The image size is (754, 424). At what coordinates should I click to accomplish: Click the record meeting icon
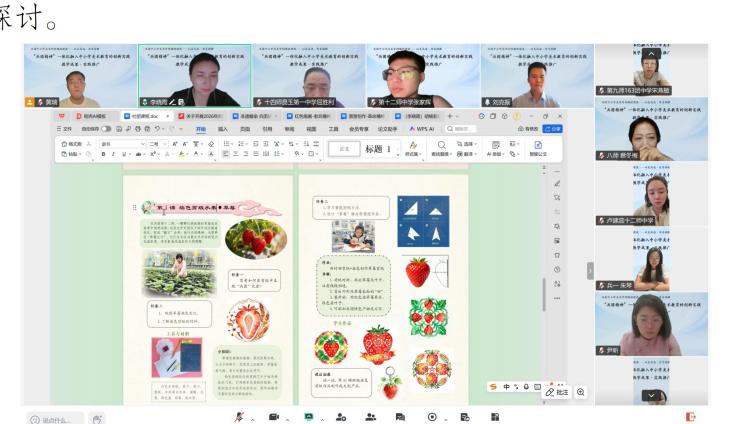click(x=432, y=417)
